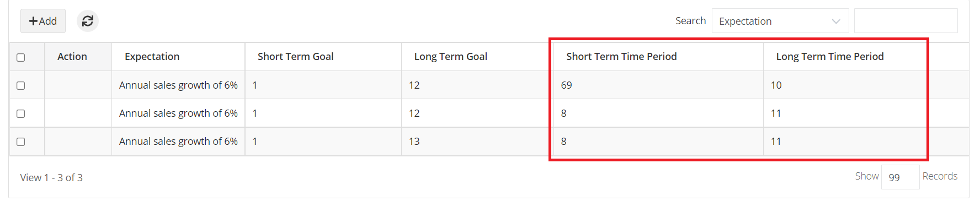Click the refresh icon button
This screenshot has width=980, height=201.
pyautogui.click(x=88, y=21)
